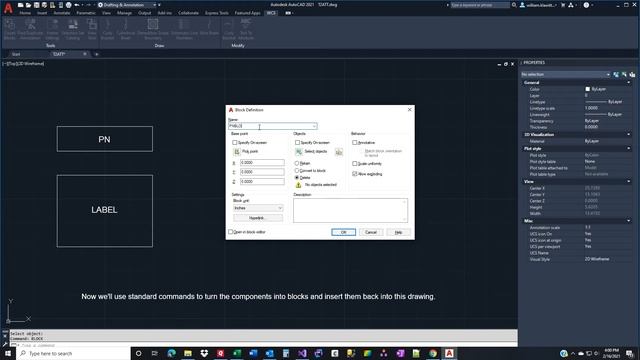Click the Select Objects icon in Properties panel
Viewport: 640px width, 360px height.
tap(624, 74)
